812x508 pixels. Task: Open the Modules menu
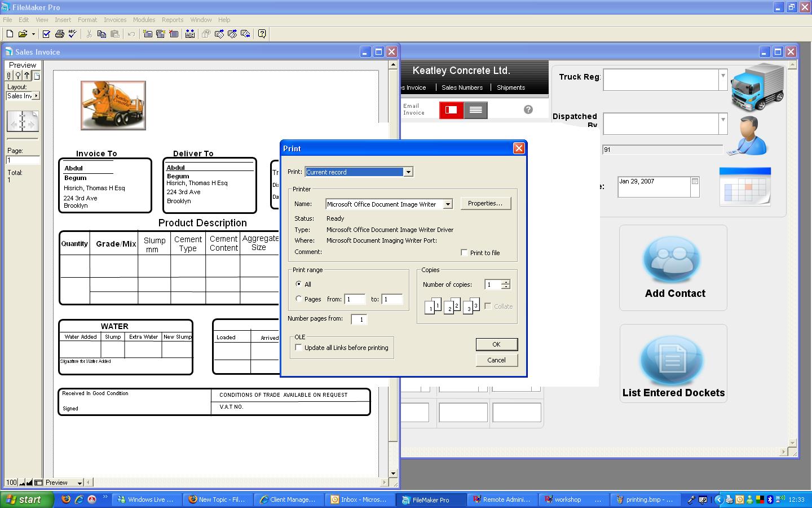[x=144, y=20]
